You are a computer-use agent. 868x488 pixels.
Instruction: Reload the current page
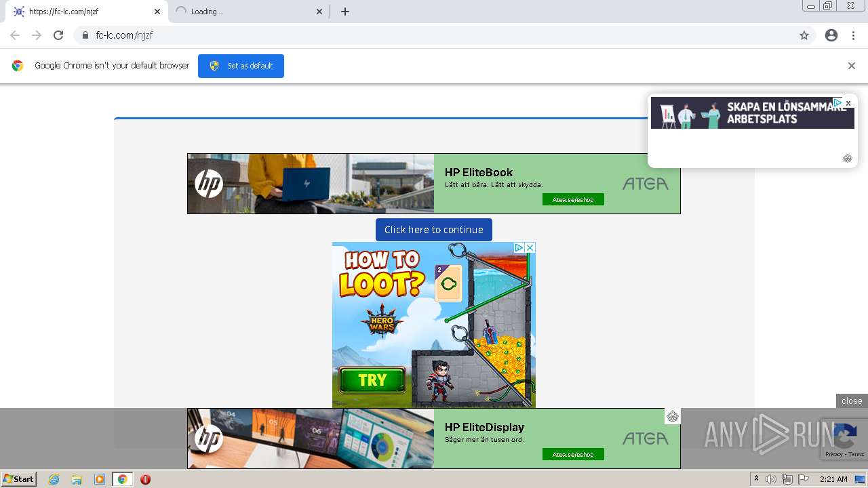[x=58, y=35]
